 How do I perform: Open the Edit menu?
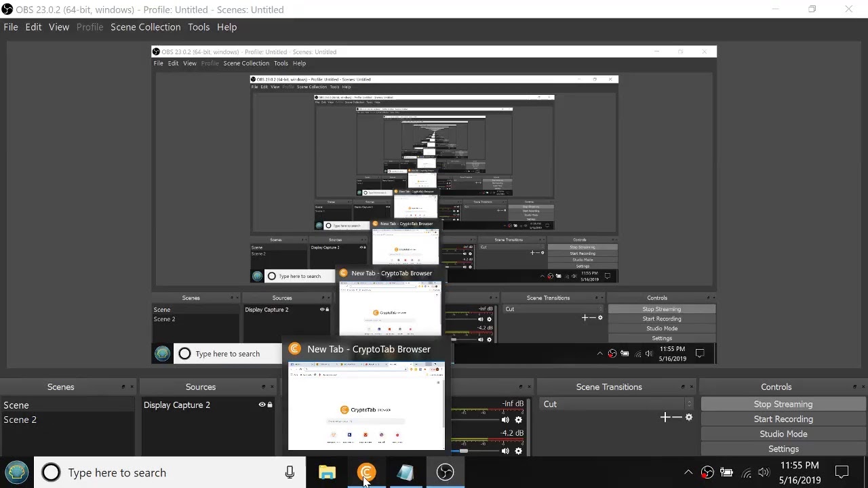coord(33,27)
